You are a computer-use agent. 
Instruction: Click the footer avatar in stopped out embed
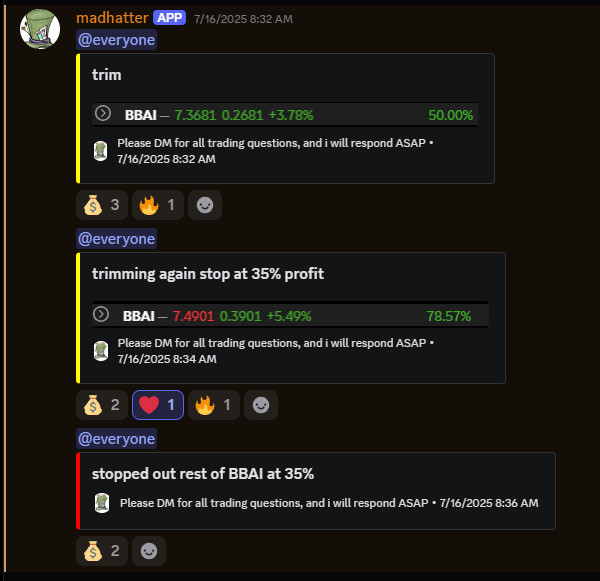tap(102, 503)
